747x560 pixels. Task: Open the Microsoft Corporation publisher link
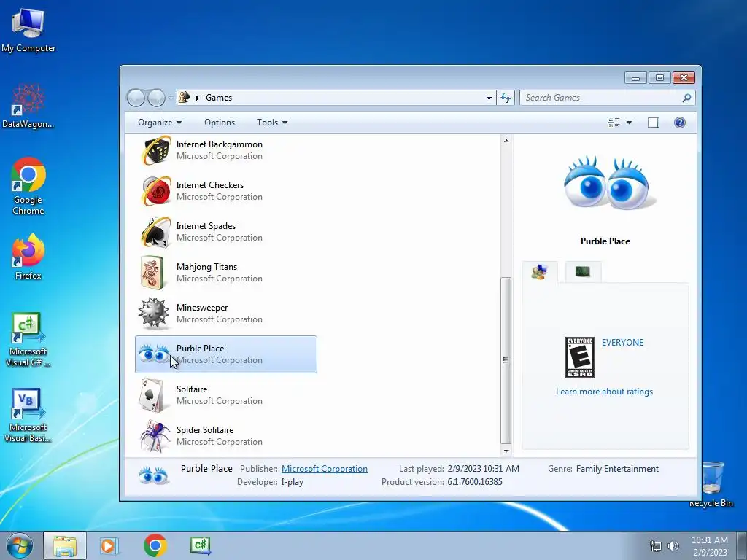(325, 469)
